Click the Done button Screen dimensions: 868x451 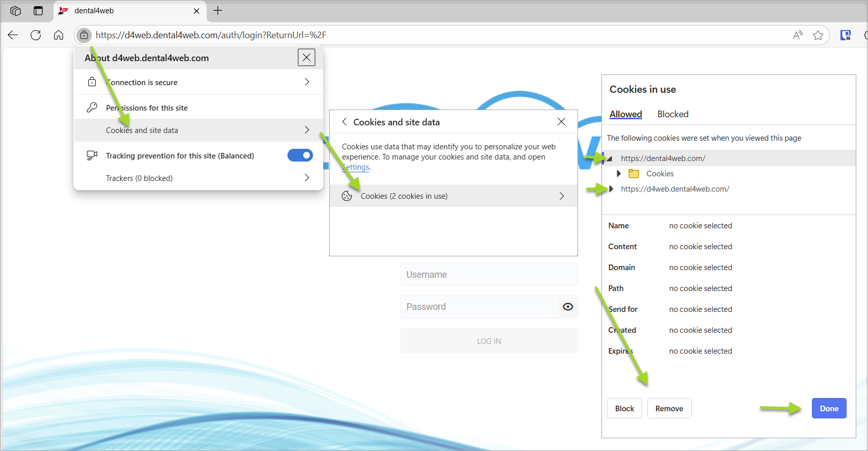829,408
